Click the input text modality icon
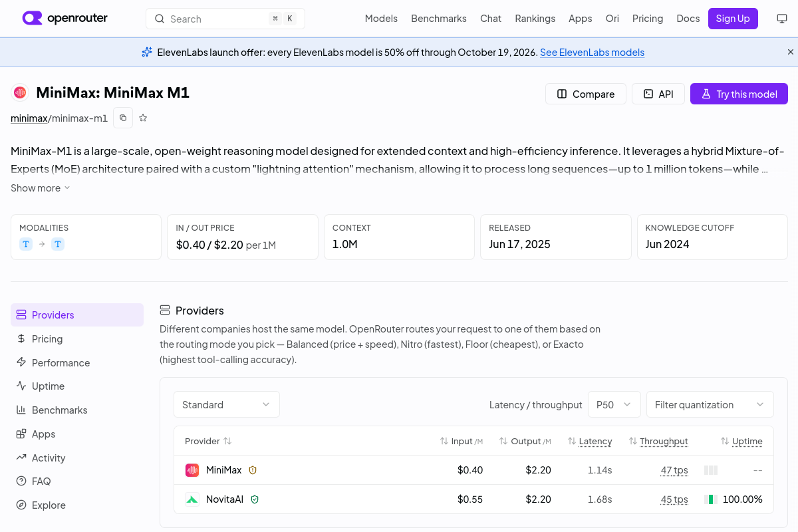This screenshot has width=798, height=532. tap(26, 244)
